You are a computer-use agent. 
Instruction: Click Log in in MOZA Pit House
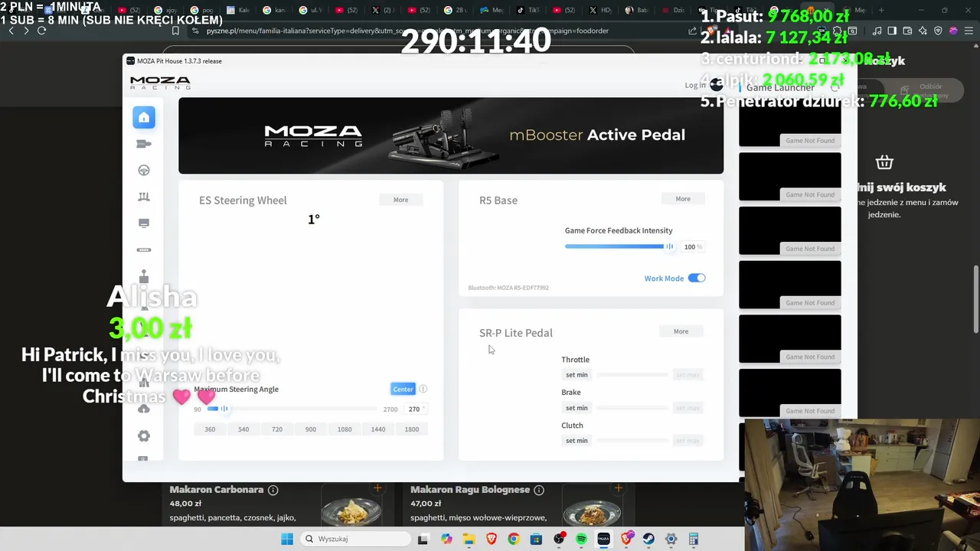695,85
